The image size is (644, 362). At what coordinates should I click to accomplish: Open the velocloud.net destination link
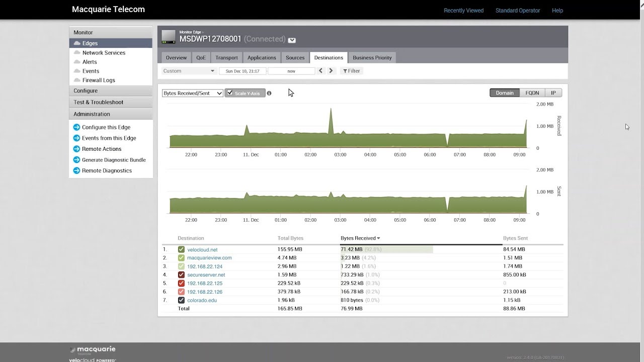[x=202, y=249]
